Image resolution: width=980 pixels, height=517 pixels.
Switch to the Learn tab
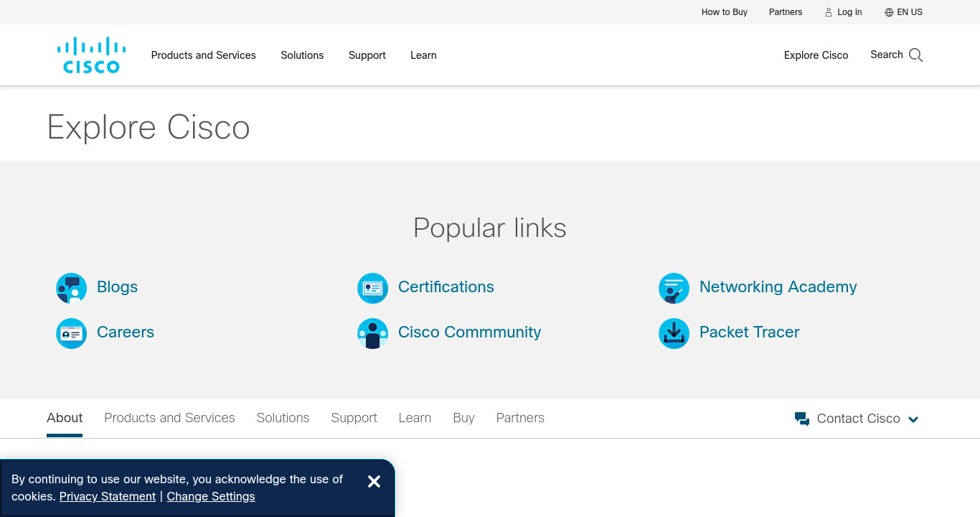415,418
